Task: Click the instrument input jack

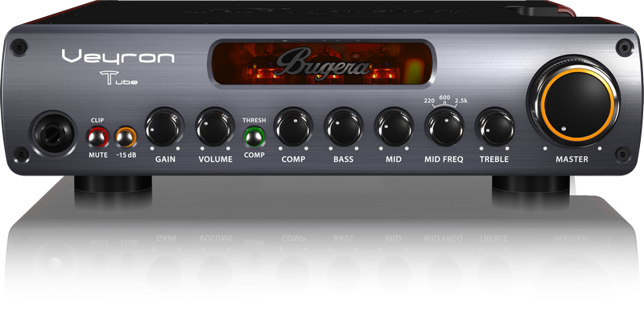Action: (x=53, y=134)
